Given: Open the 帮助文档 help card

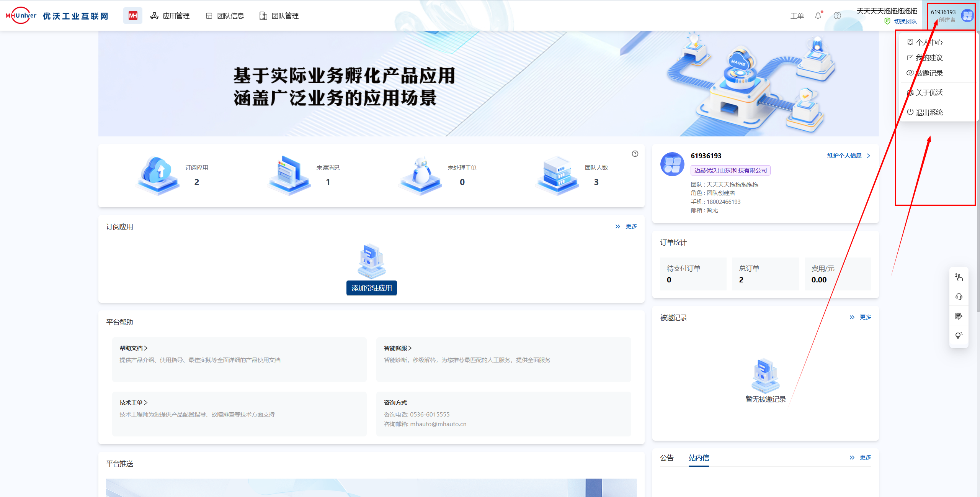Looking at the screenshot, I should point(133,348).
